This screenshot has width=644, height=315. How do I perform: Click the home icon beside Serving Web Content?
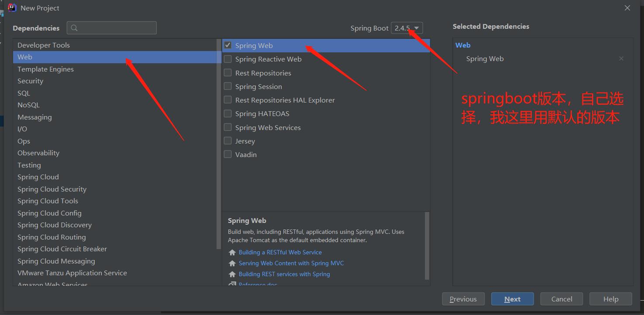pos(232,264)
